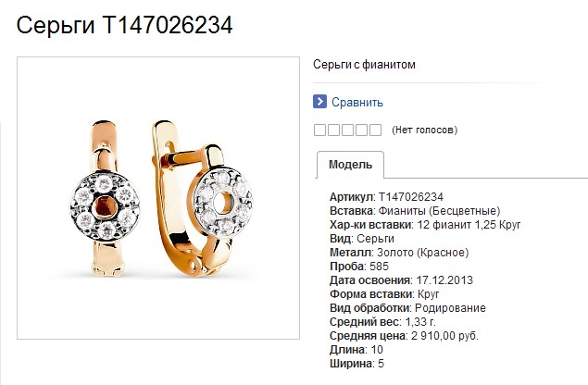The height and width of the screenshot is (385, 588).
Task: Open the earrings product photo
Action: click(x=158, y=198)
